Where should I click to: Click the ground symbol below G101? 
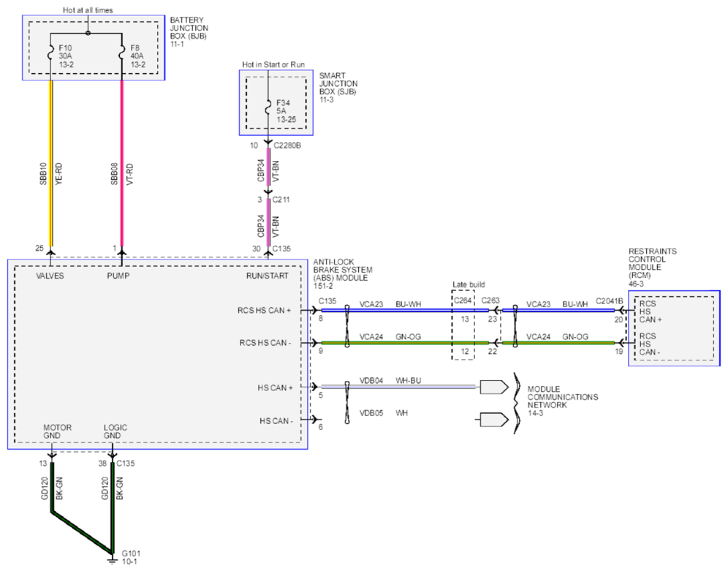[112, 561]
